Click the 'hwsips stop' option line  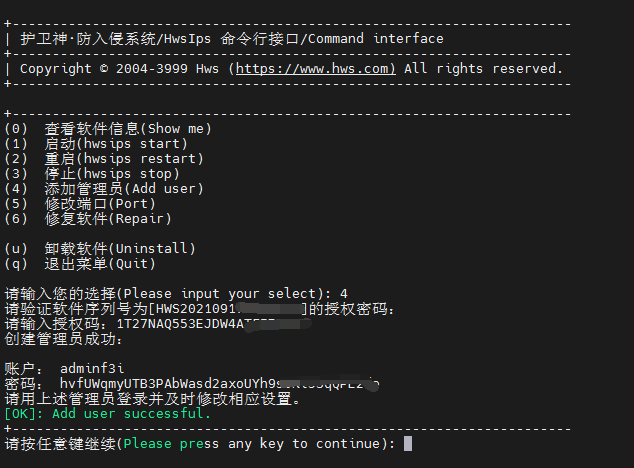[112, 173]
